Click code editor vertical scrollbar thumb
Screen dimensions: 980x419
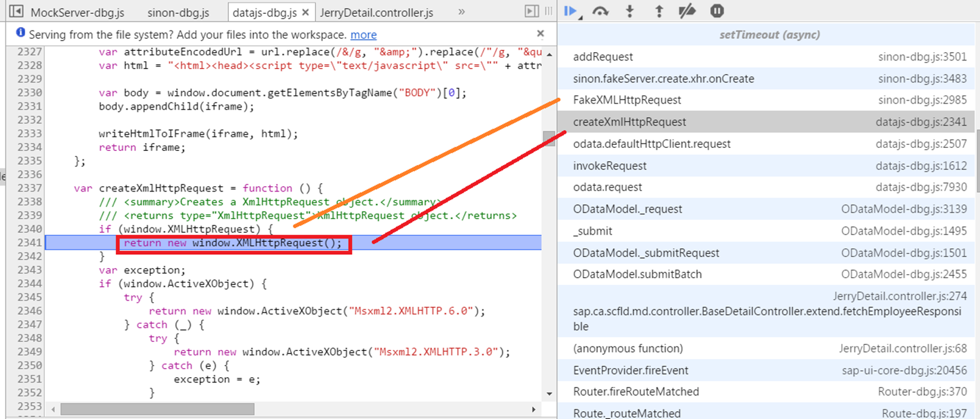pyautogui.click(x=549, y=138)
